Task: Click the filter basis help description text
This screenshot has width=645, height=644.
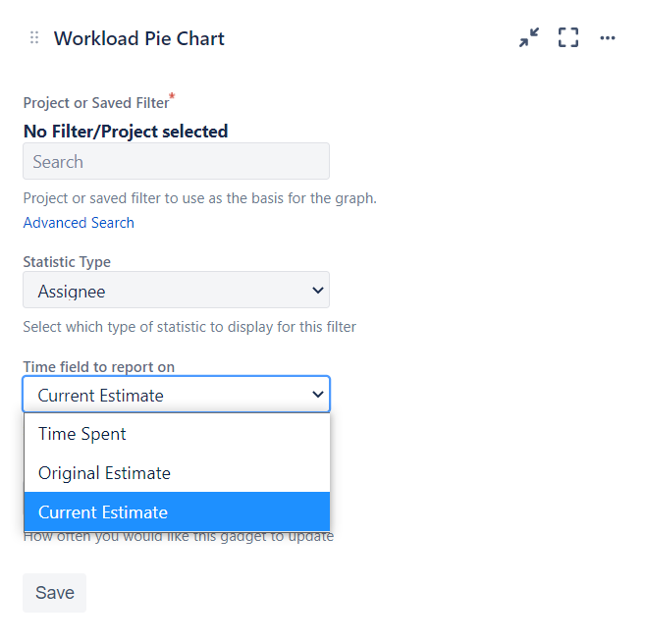Action: (199, 198)
